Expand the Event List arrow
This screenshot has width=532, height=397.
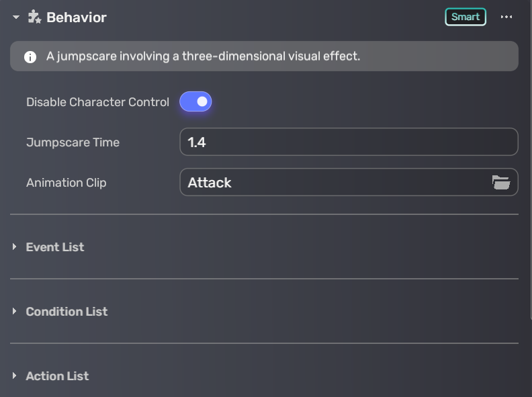coord(15,247)
